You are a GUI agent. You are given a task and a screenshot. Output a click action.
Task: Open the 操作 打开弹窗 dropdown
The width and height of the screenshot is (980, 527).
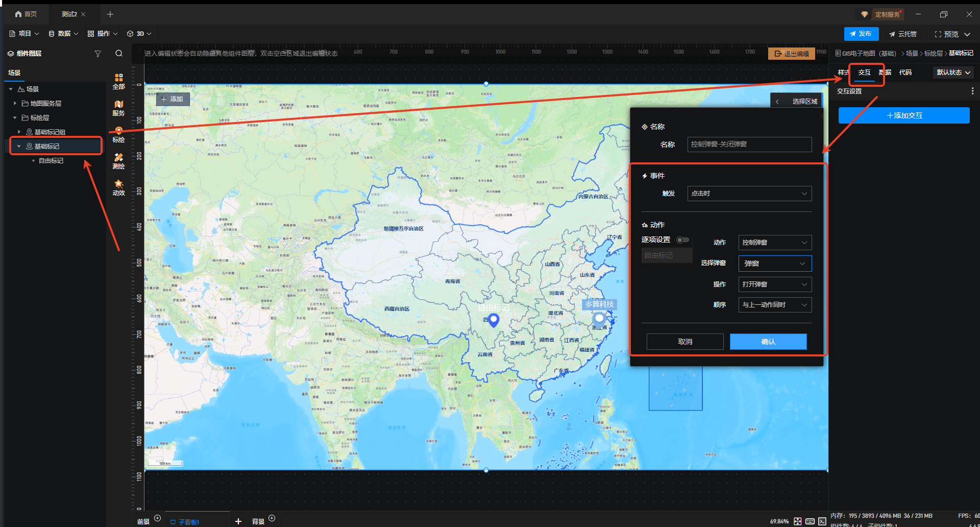pos(774,284)
